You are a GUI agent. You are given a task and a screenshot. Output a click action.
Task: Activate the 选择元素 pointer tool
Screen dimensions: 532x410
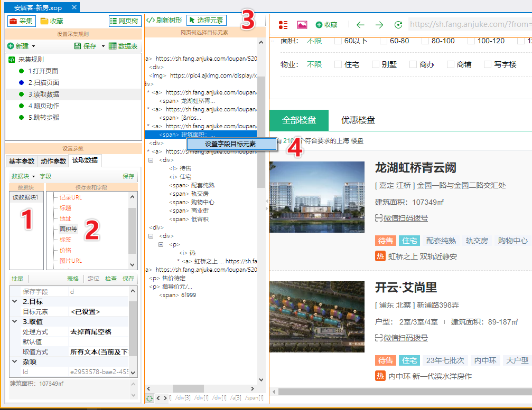[206, 21]
